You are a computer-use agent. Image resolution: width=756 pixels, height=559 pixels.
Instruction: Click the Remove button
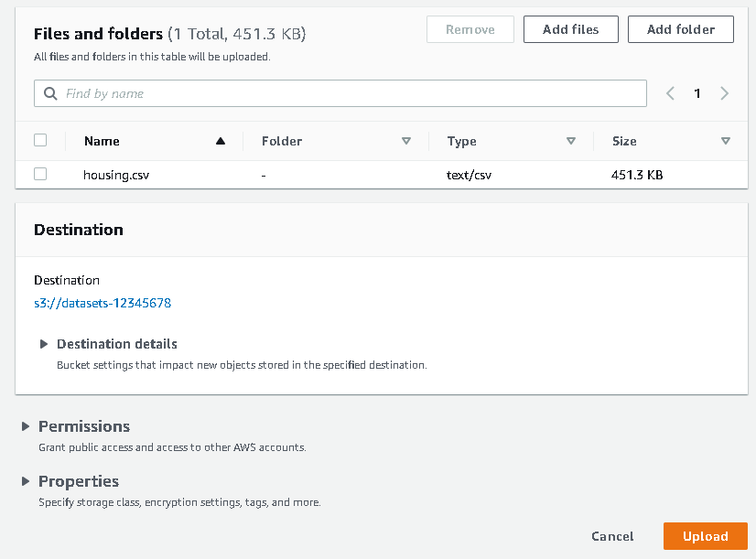470,28
